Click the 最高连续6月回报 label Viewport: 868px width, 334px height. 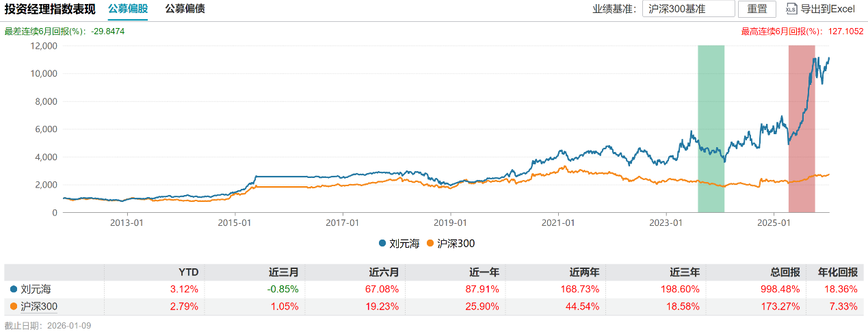pyautogui.click(x=781, y=31)
